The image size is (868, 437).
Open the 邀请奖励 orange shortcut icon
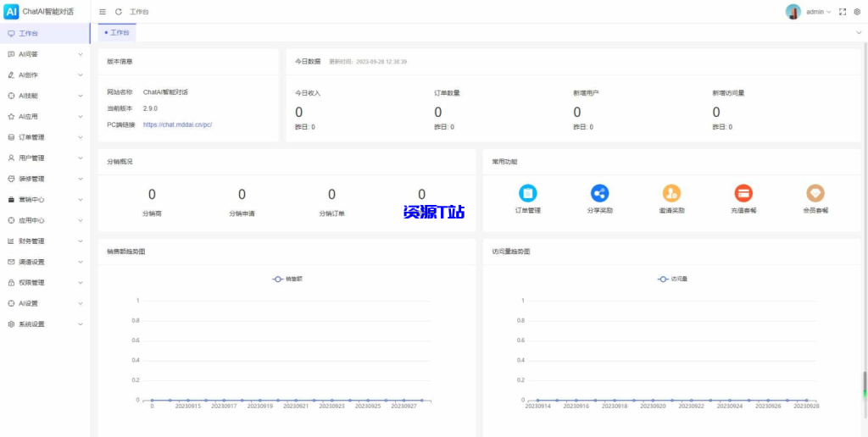[x=671, y=193]
